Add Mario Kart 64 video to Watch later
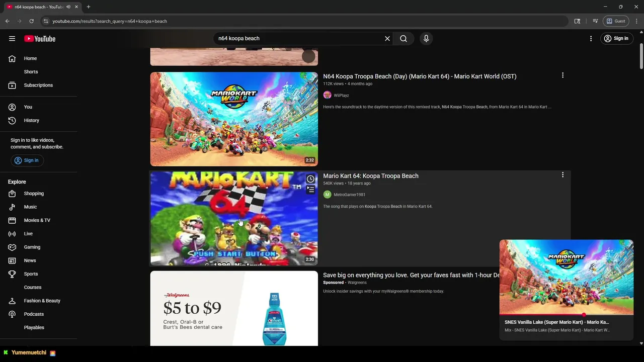This screenshot has height=362, width=644. (310, 179)
